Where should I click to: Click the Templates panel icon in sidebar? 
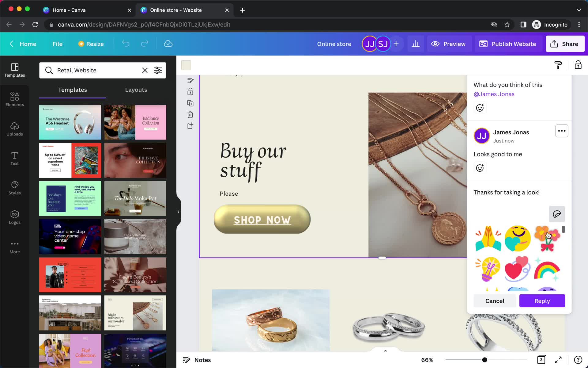click(14, 70)
